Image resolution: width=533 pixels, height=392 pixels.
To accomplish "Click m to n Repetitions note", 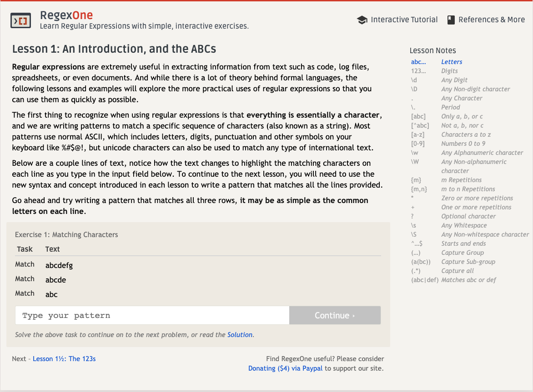I will 468,189.
